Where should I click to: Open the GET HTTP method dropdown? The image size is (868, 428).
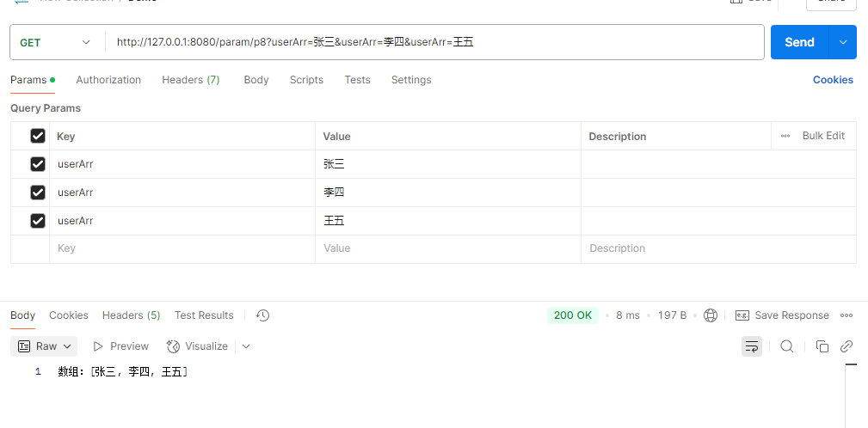click(x=56, y=42)
